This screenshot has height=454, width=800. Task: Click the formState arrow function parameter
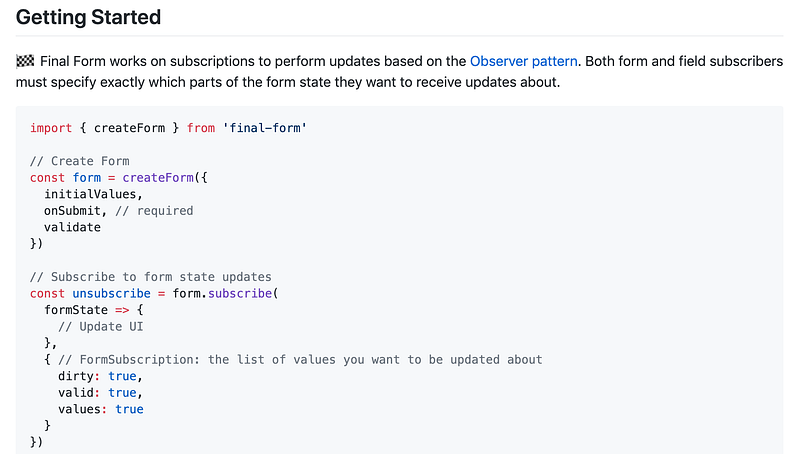[76, 310]
